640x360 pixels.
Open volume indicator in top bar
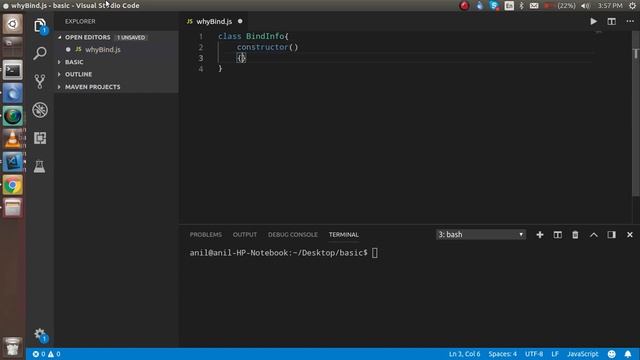(x=586, y=6)
